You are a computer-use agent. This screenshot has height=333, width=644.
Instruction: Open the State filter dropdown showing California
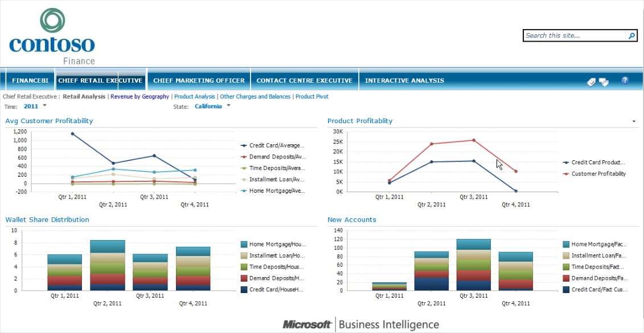pos(228,106)
